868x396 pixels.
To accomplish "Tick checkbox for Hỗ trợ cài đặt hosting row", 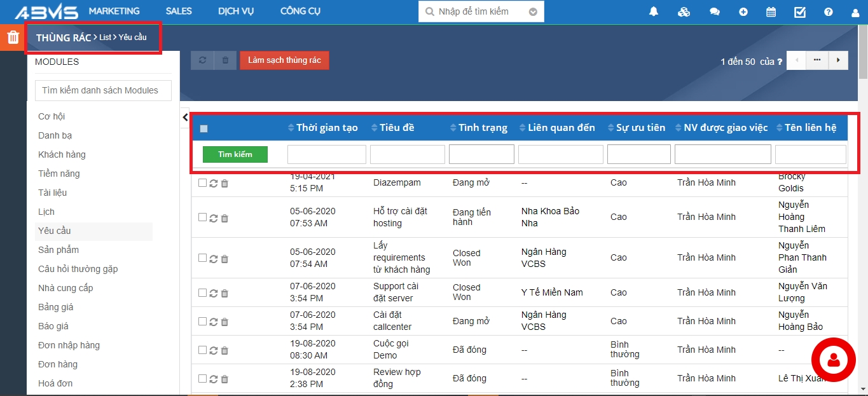I will pos(202,217).
